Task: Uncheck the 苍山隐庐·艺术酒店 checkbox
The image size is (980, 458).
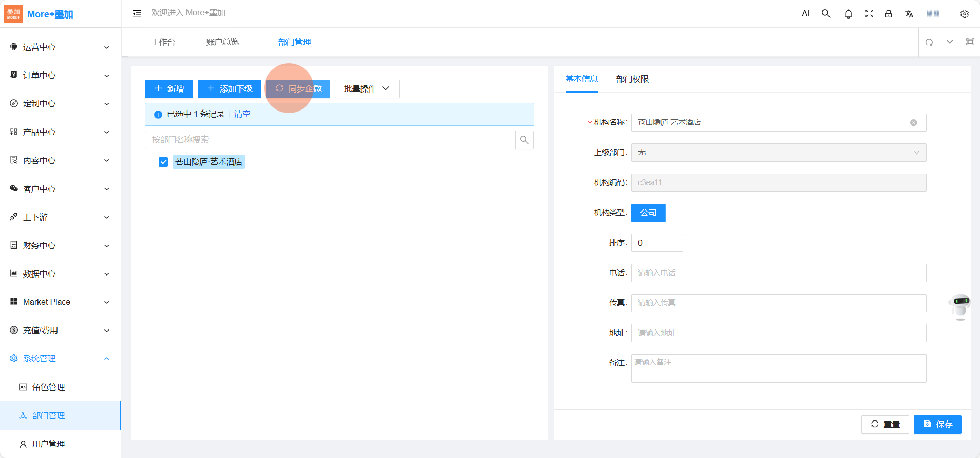Action: [x=163, y=162]
